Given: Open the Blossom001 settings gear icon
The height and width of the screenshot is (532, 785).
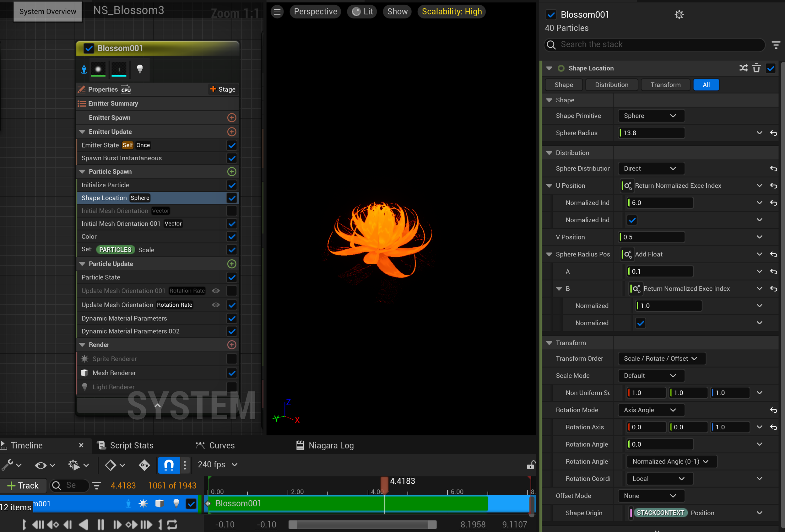Looking at the screenshot, I should pyautogui.click(x=679, y=14).
